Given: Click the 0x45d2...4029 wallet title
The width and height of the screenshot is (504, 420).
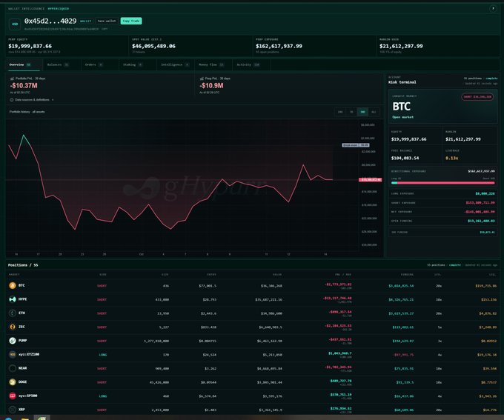Looking at the screenshot, I should tap(50, 21).
